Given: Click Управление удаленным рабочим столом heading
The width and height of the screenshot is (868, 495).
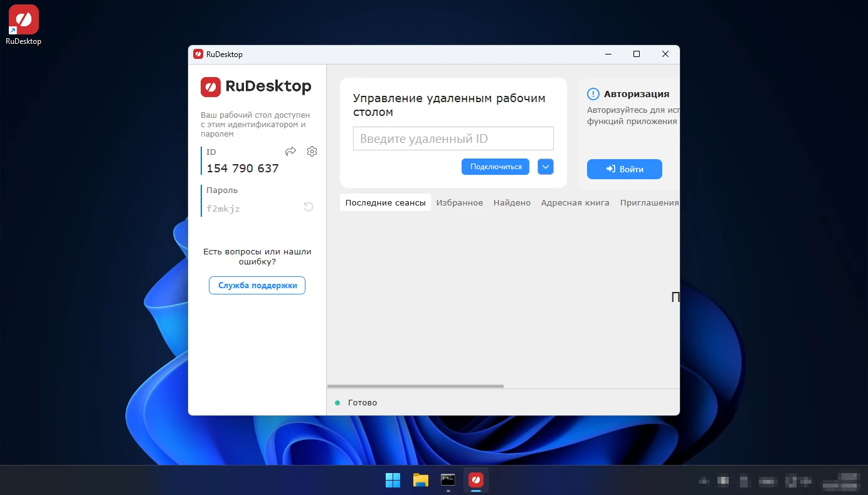Looking at the screenshot, I should tap(450, 105).
